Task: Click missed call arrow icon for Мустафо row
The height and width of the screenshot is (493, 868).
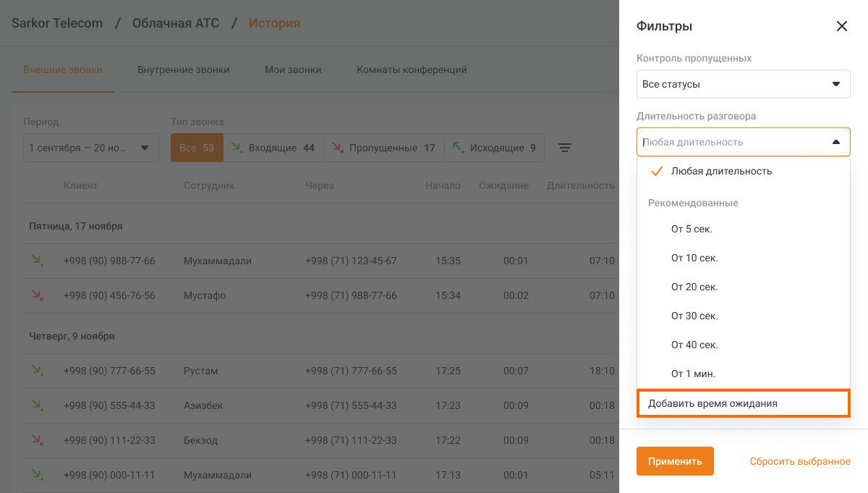Action: click(36, 295)
